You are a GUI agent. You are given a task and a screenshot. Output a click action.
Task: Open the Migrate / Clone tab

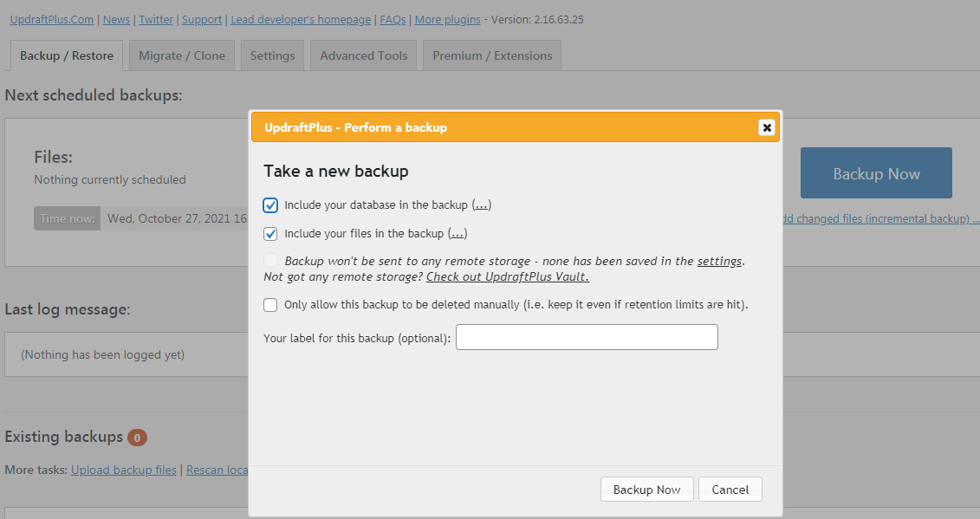(x=182, y=55)
